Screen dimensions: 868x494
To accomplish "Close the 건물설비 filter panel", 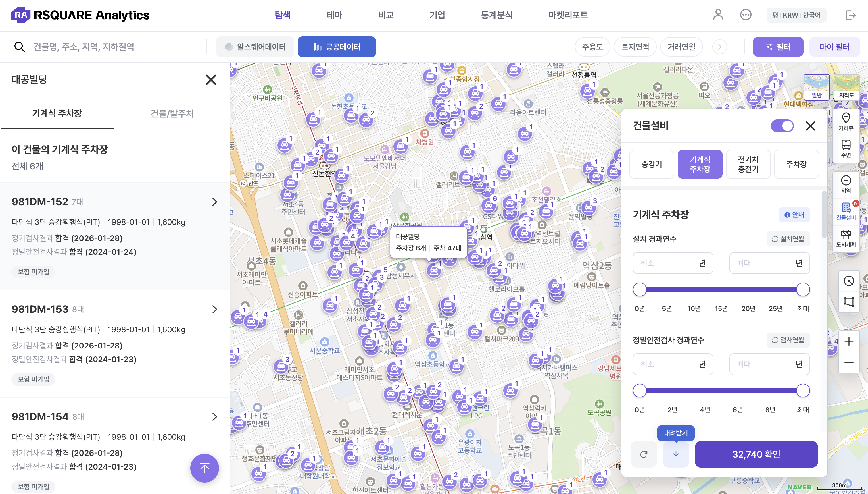I will click(x=810, y=126).
